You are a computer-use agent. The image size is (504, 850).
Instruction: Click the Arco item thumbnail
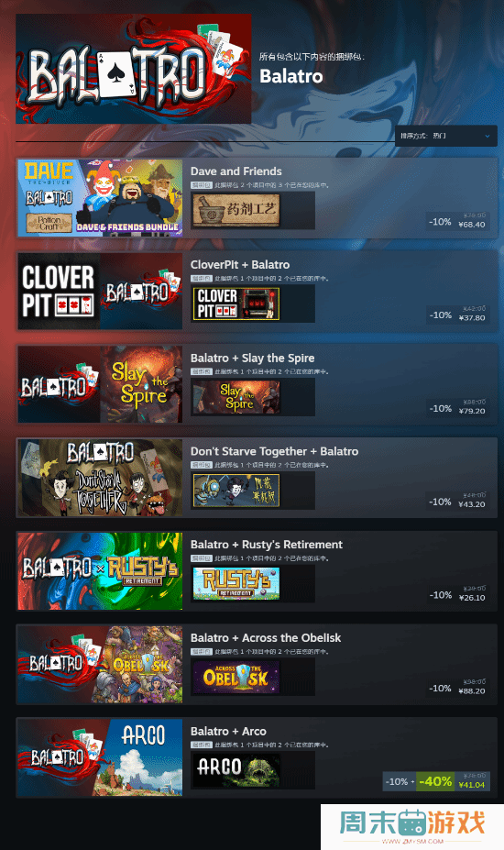coord(236,770)
